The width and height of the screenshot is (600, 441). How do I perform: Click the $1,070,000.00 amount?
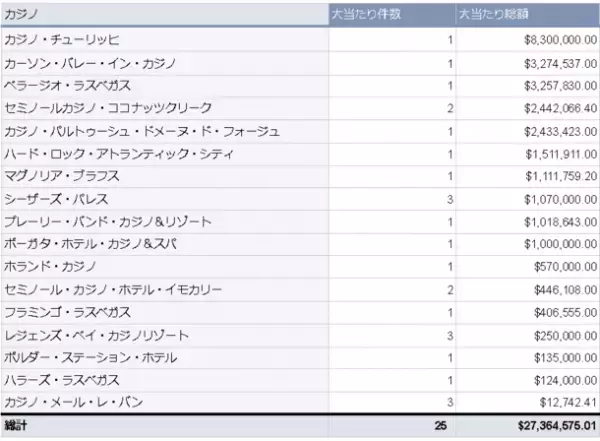point(560,199)
